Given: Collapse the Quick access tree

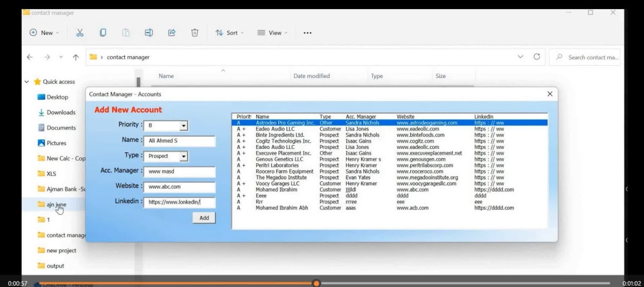Looking at the screenshot, I should [x=26, y=82].
